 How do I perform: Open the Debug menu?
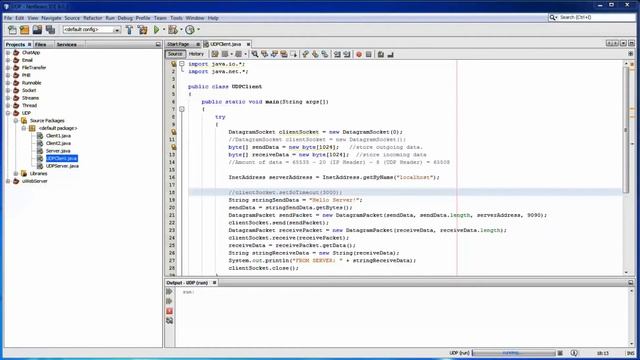click(125, 18)
